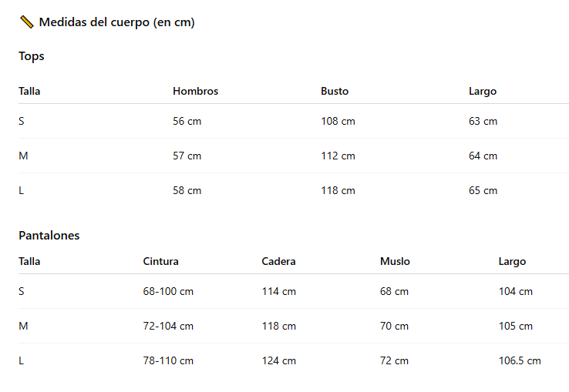Click size M row in Tops table

tap(294, 156)
